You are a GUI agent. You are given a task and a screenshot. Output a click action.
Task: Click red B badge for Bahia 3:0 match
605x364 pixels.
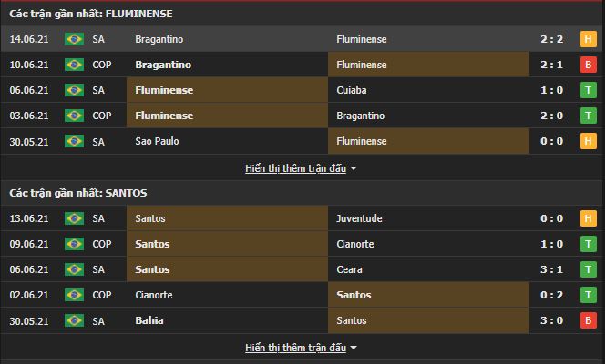pos(590,320)
